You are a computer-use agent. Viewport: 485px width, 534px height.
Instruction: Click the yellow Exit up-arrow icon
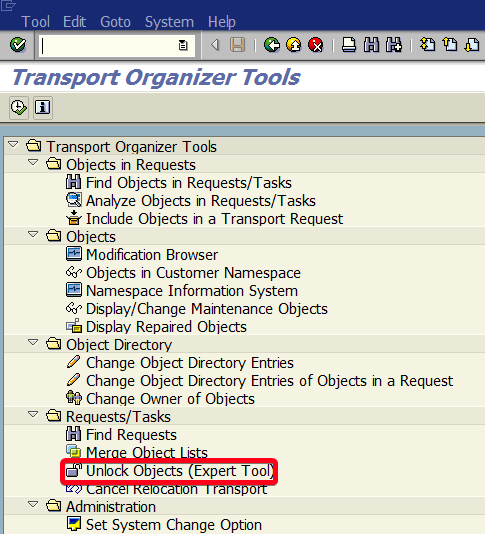point(294,45)
